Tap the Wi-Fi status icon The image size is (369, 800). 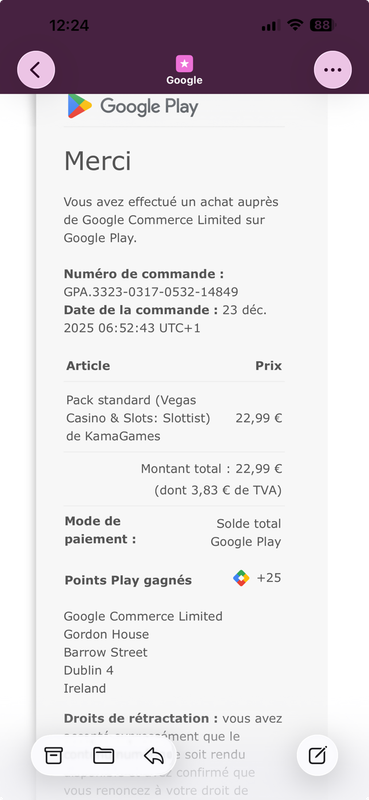[294, 25]
